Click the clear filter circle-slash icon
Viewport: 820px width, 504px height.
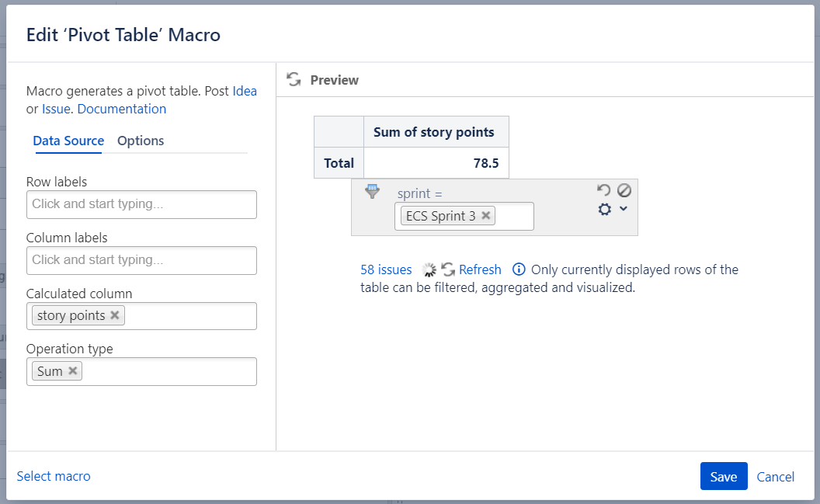(x=624, y=190)
